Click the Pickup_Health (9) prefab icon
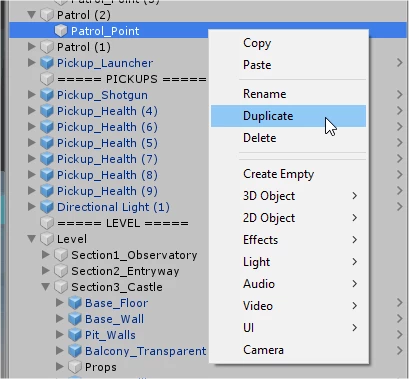The height and width of the screenshot is (379, 409). [47, 191]
